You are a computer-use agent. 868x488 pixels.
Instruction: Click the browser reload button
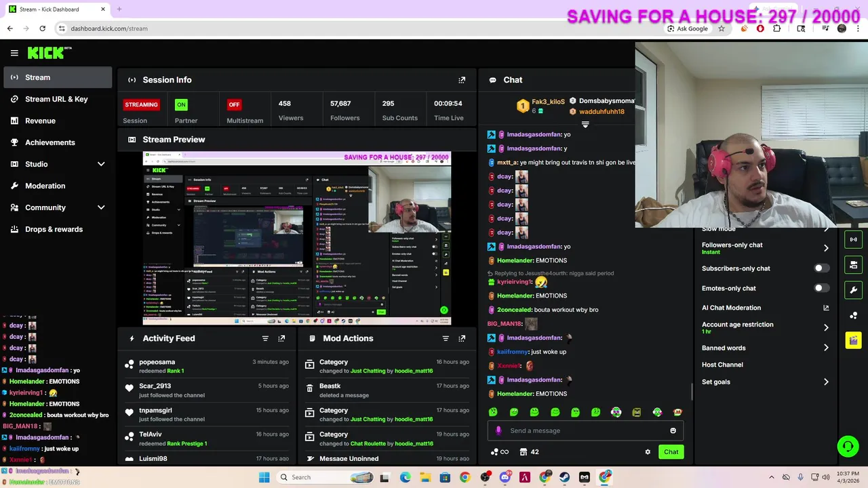tap(42, 28)
